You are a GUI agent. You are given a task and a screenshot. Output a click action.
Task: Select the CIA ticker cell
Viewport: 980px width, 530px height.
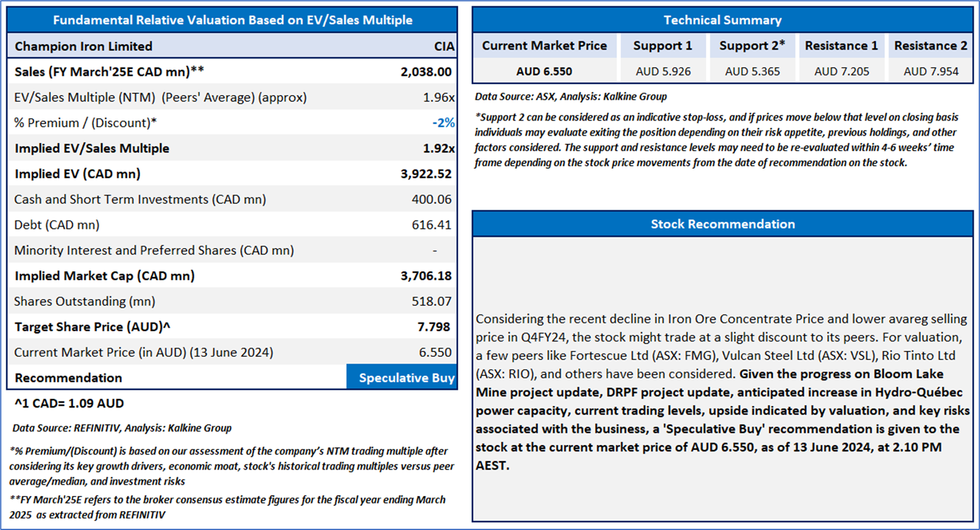point(444,46)
